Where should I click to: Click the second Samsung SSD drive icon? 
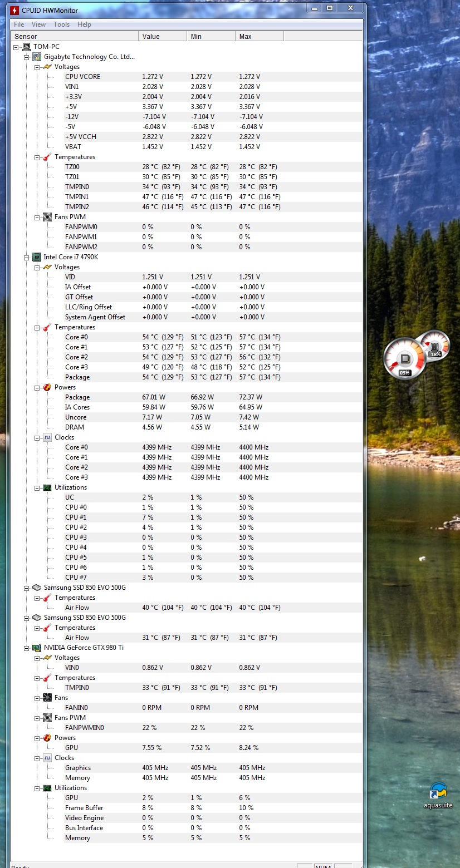tap(37, 618)
